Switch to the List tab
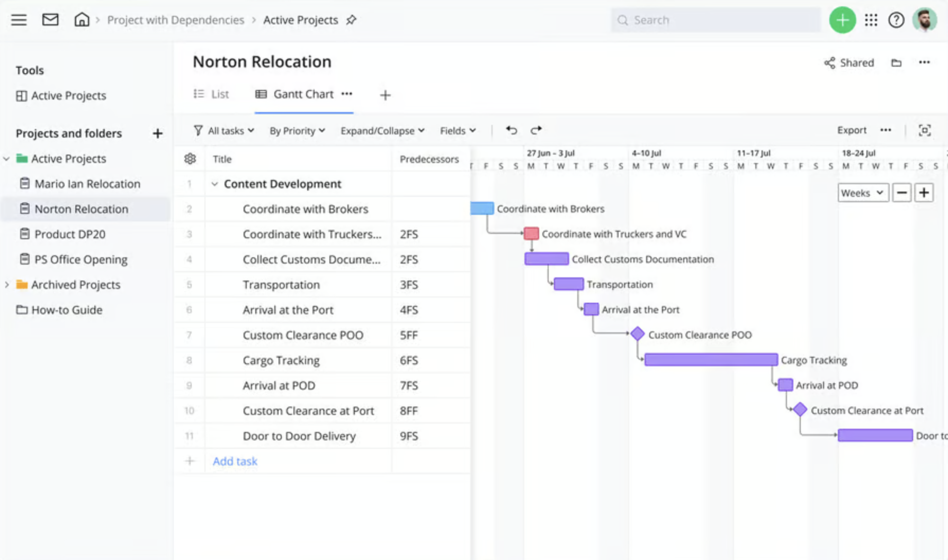Image resolution: width=948 pixels, height=560 pixels. point(211,94)
